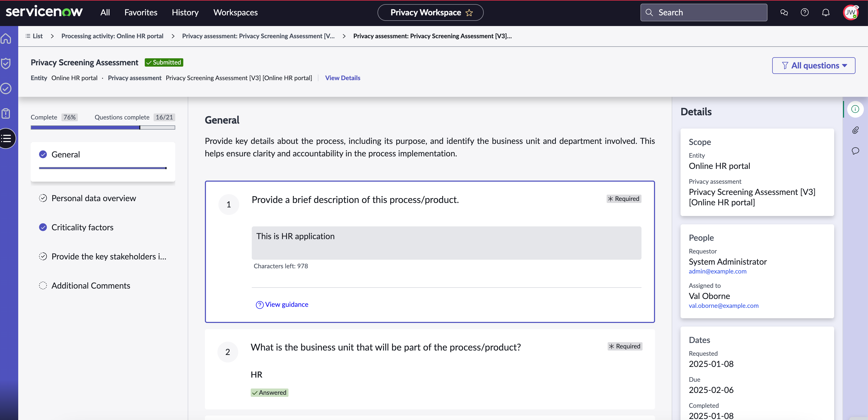Expand the List breadcrumb menu
The width and height of the screenshot is (868, 420).
[x=34, y=36]
